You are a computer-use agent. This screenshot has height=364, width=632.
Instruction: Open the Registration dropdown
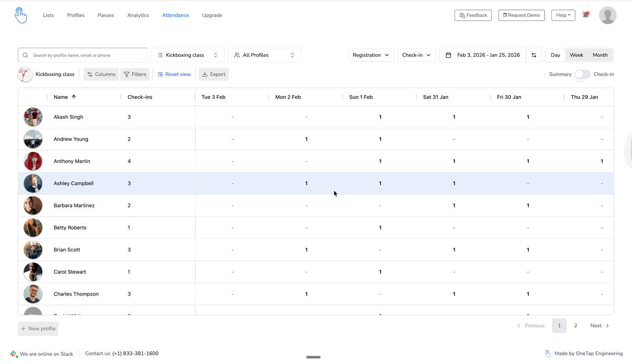click(x=371, y=55)
